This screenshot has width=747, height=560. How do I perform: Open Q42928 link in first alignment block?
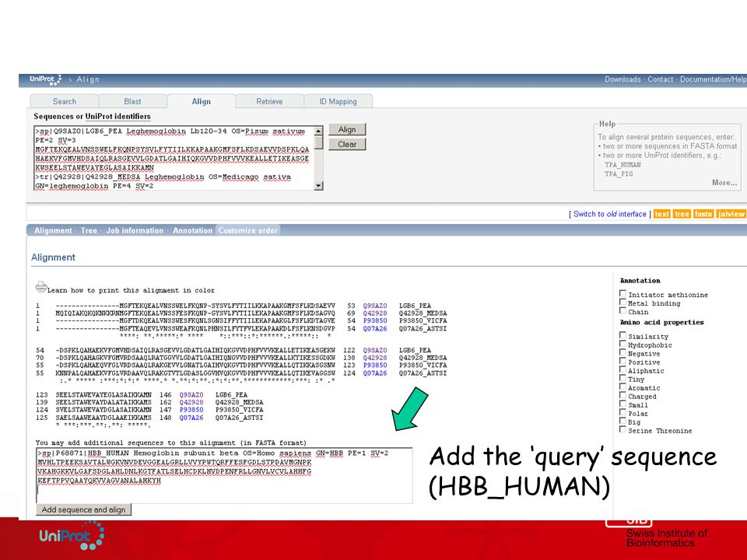coord(375,313)
